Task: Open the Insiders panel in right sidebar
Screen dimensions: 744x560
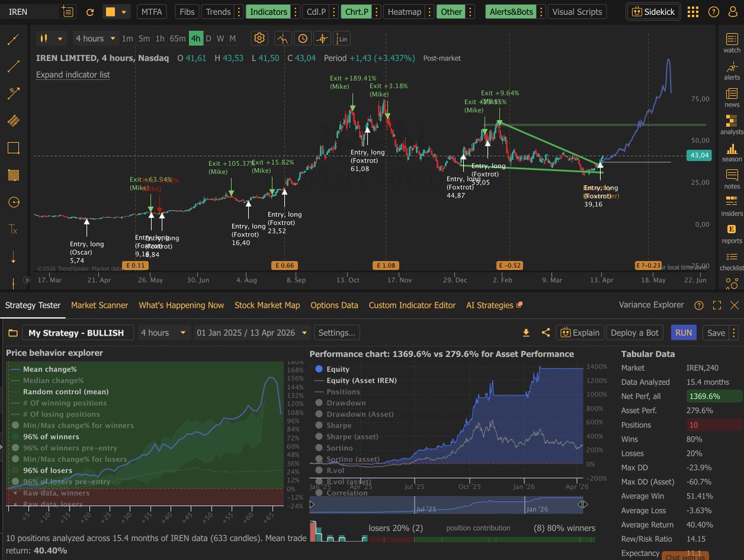Action: [732, 204]
